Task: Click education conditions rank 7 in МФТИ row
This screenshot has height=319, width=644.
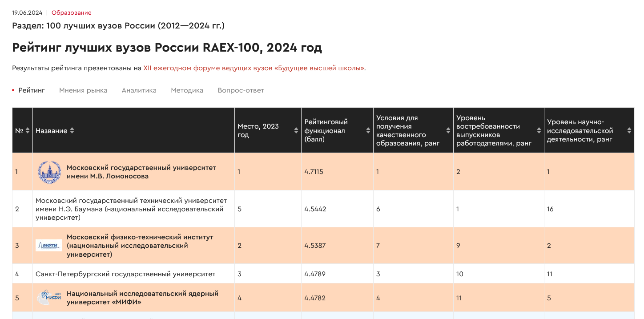Action: pyautogui.click(x=378, y=246)
